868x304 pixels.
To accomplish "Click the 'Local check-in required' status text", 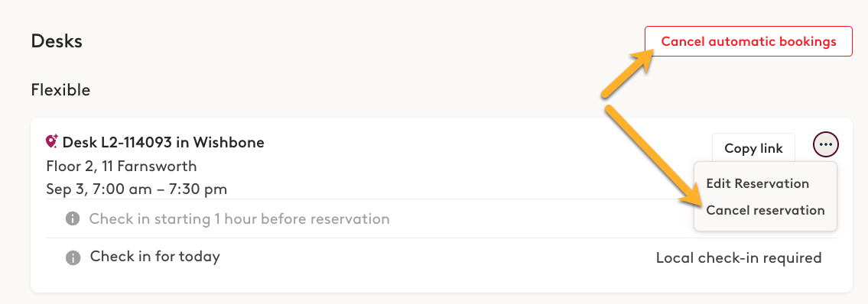I will [739, 257].
